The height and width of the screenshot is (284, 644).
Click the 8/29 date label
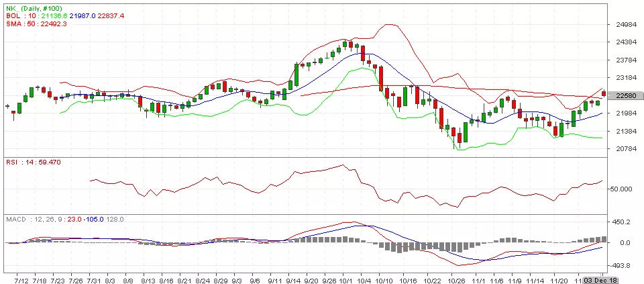point(222,280)
